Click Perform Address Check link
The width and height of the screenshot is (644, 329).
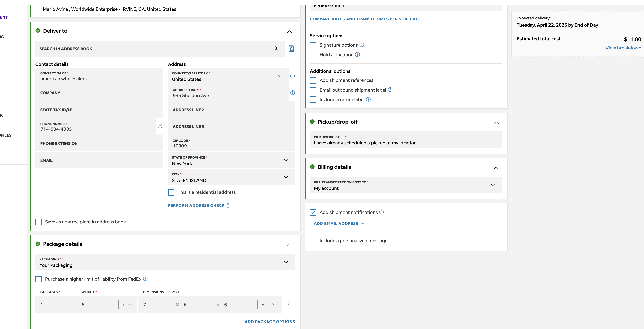coord(196,205)
